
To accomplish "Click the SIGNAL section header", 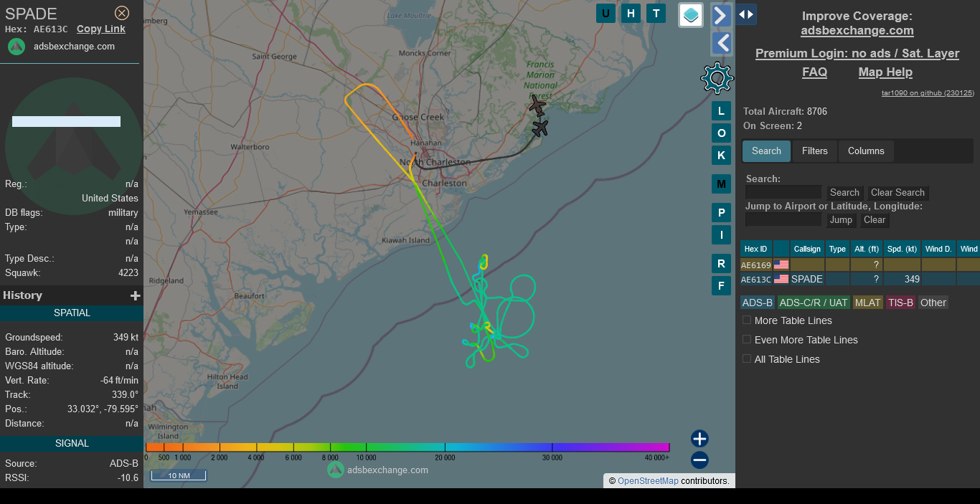I will coord(72,443).
